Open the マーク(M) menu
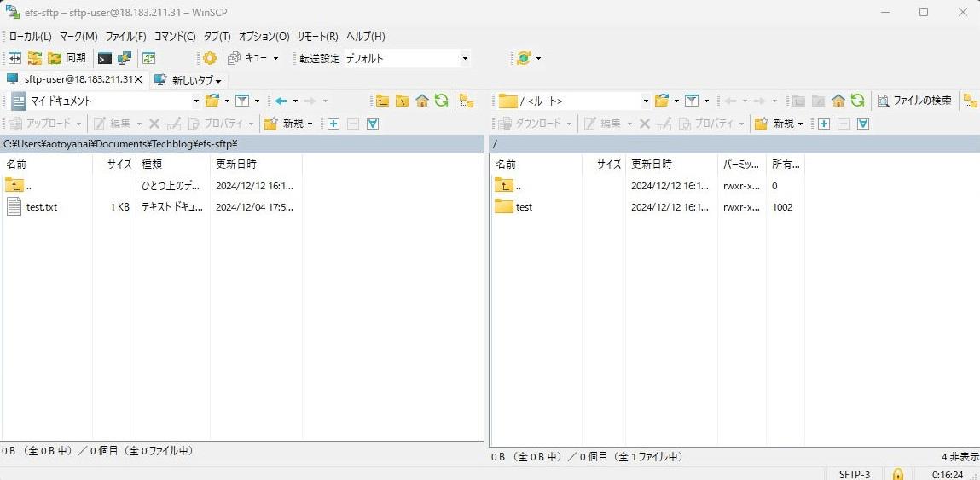This screenshot has width=980, height=480. coord(78,37)
